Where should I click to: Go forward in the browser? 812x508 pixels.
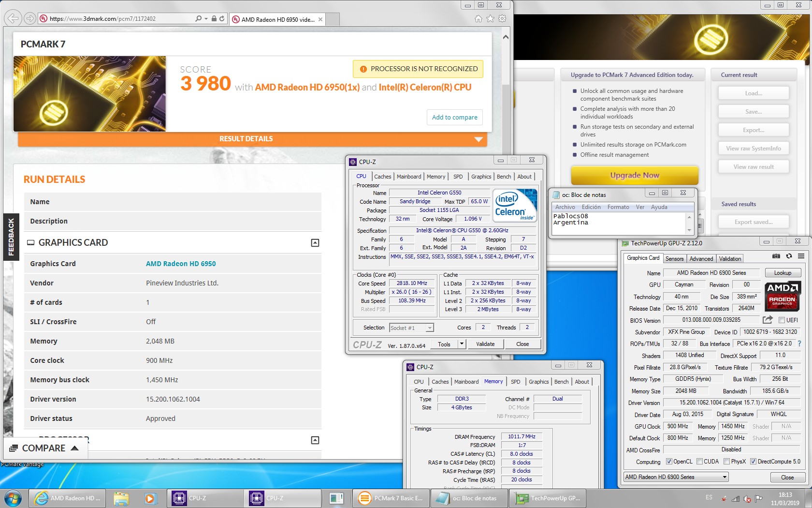point(30,18)
